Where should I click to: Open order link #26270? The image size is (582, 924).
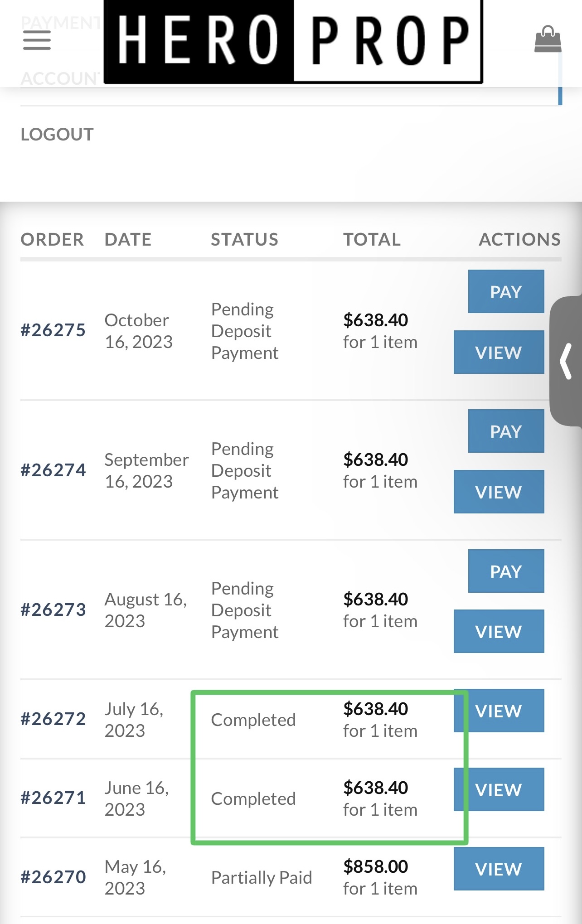[53, 877]
